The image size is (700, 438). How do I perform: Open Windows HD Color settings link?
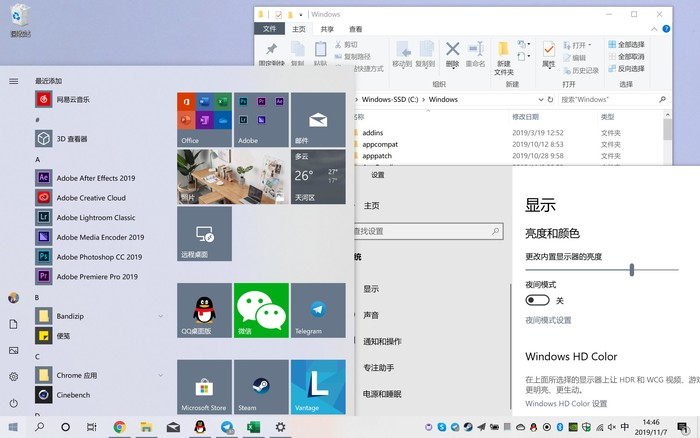(x=566, y=404)
